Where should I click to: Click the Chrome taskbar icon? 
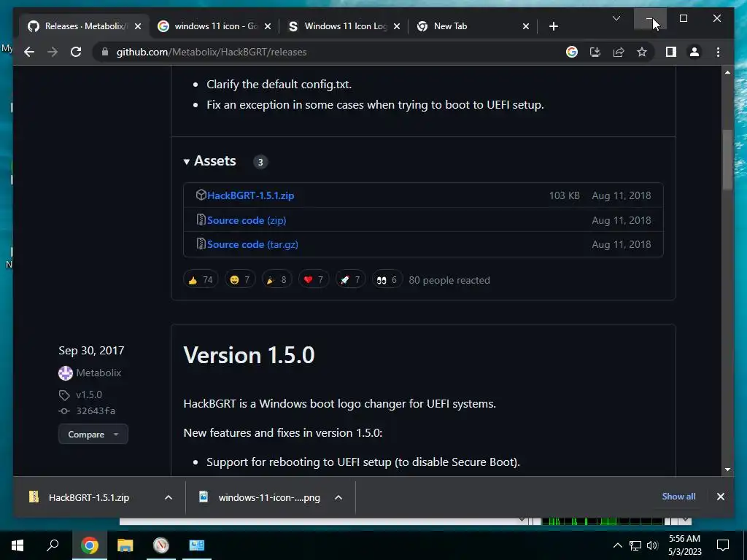tap(89, 545)
